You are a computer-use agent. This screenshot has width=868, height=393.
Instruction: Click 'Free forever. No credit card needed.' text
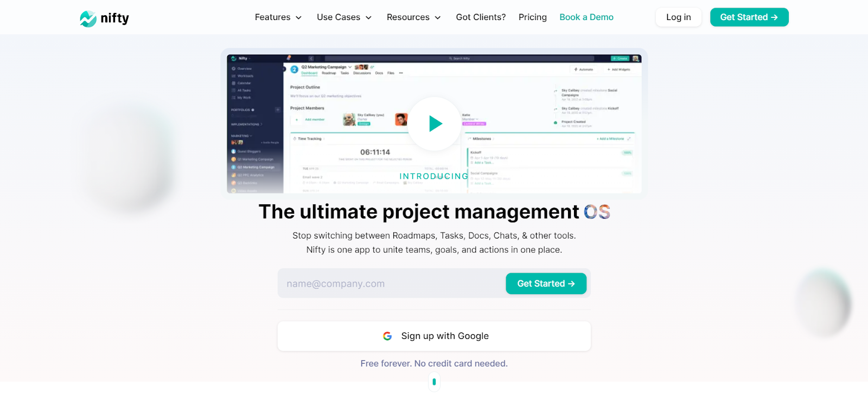tap(434, 364)
